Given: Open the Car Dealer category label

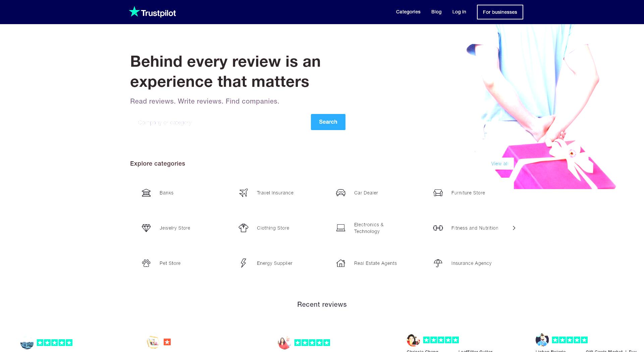Looking at the screenshot, I should [x=366, y=193].
